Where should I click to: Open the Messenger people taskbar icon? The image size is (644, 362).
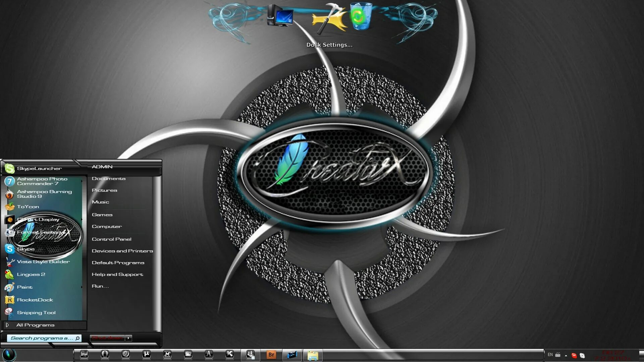coord(251,355)
